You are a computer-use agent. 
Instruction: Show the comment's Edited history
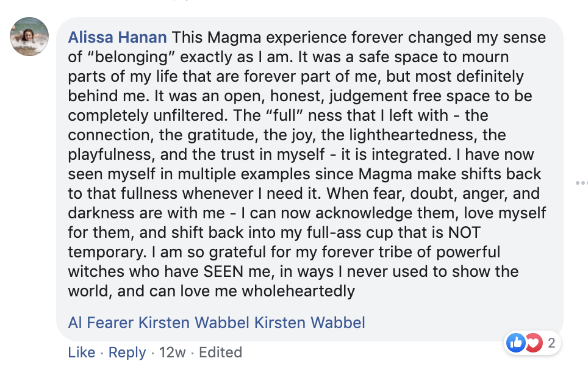[x=220, y=352]
